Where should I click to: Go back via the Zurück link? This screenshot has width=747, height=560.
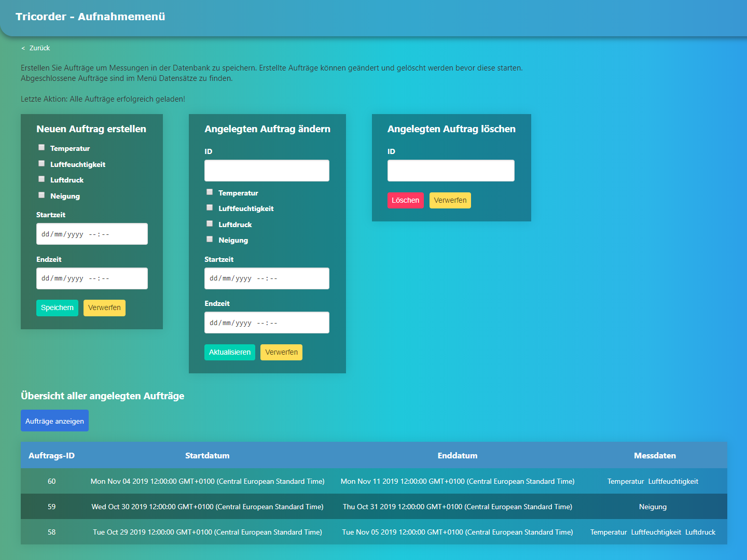(x=36, y=48)
